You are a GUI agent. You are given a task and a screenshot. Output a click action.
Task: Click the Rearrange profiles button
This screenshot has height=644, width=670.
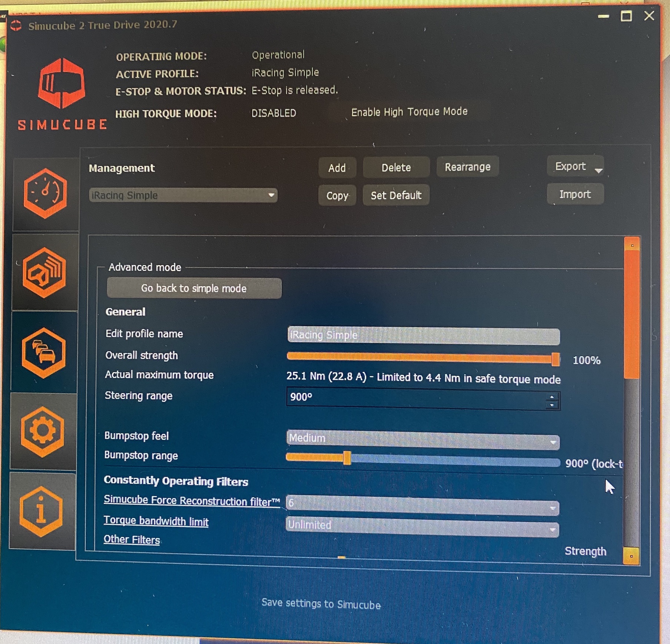point(468,167)
